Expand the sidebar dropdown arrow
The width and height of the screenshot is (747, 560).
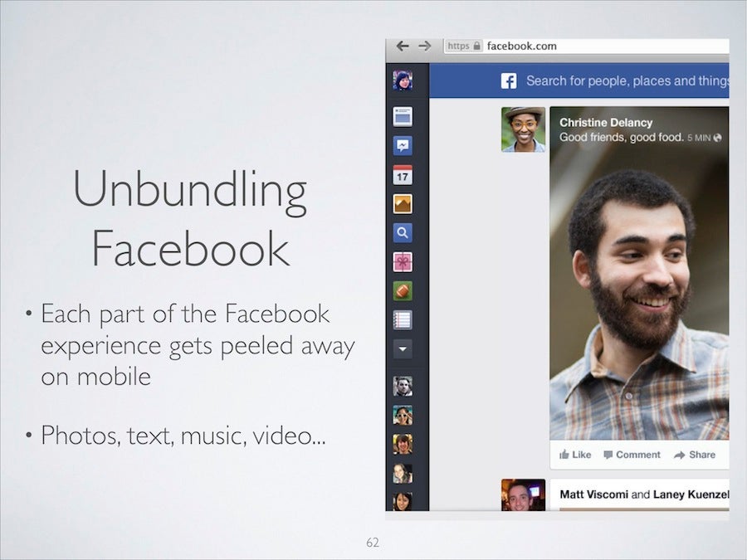pos(403,349)
